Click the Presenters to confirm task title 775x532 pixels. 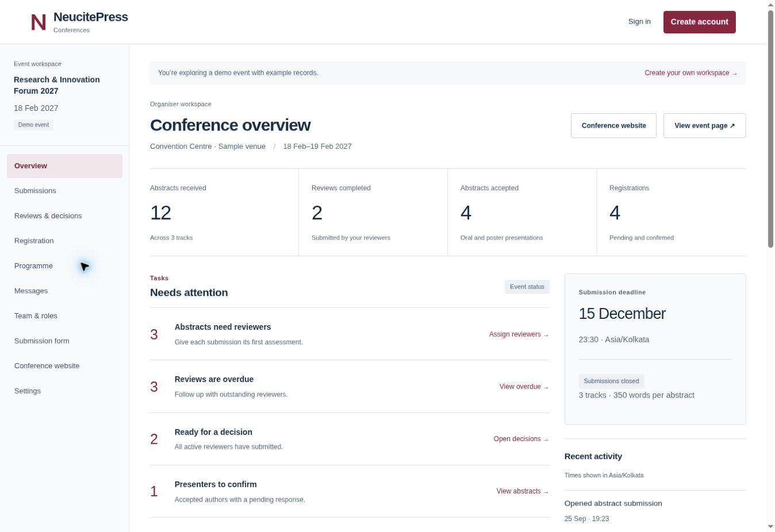coord(216,484)
